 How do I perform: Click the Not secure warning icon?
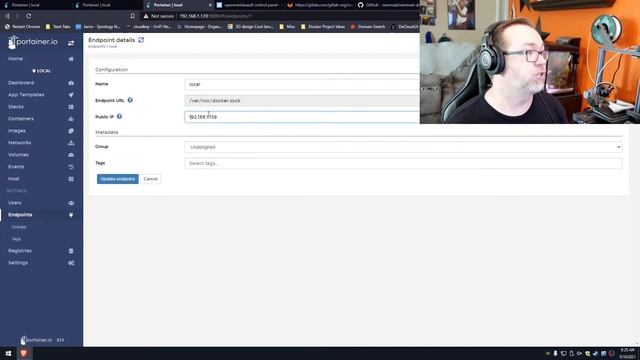146,16
